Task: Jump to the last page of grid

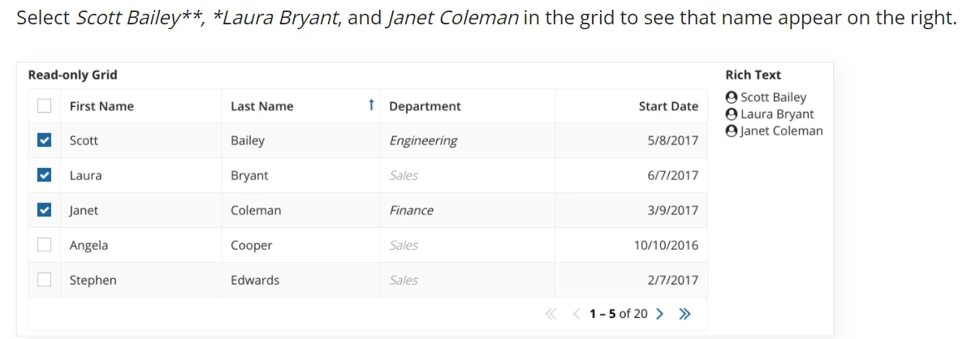Action: (684, 314)
